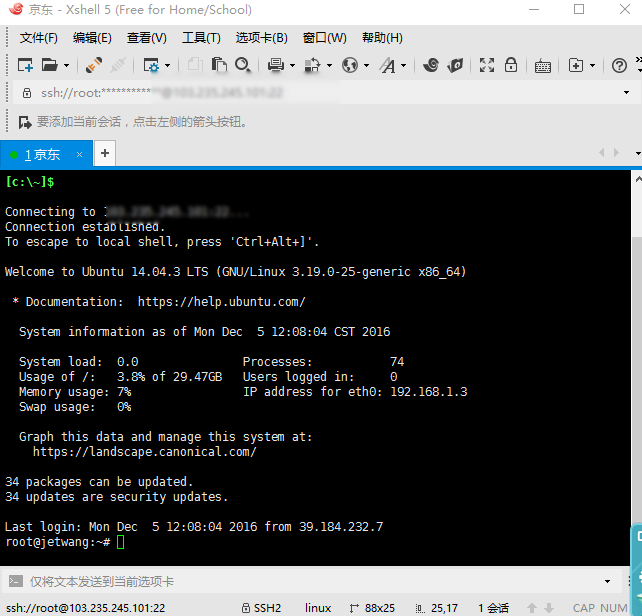
Task: Click the 'Welcome to Ubuntu 14.04.3 LTS' line
Action: [235, 272]
